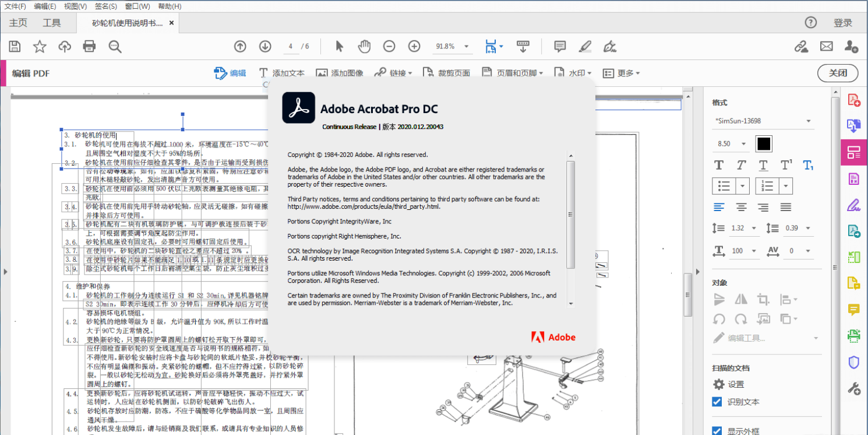Open the Find text magnifier tool
This screenshot has width=868, height=435.
[x=115, y=47]
